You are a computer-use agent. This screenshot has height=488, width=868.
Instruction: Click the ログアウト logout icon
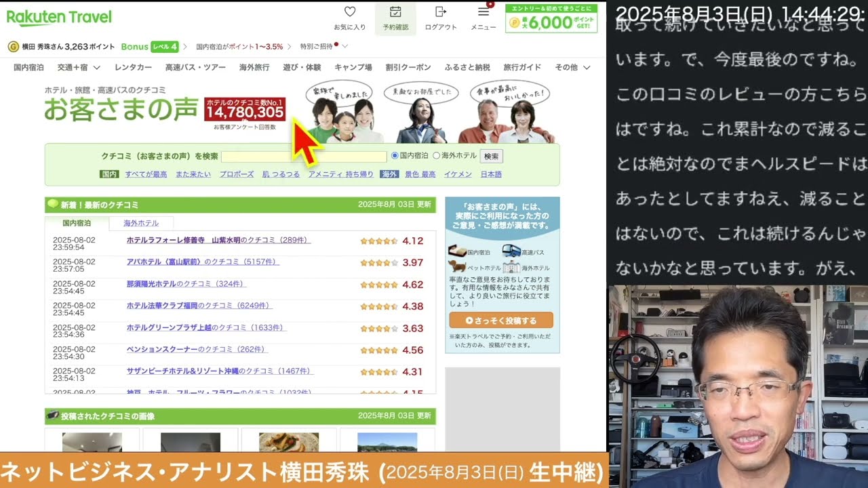pyautogui.click(x=441, y=12)
